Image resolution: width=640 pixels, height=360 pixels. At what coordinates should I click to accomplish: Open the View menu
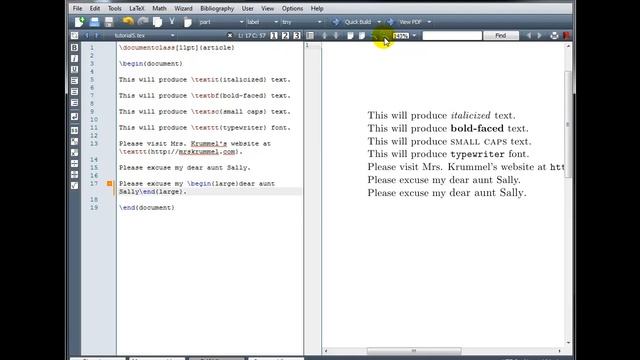[x=267, y=8]
